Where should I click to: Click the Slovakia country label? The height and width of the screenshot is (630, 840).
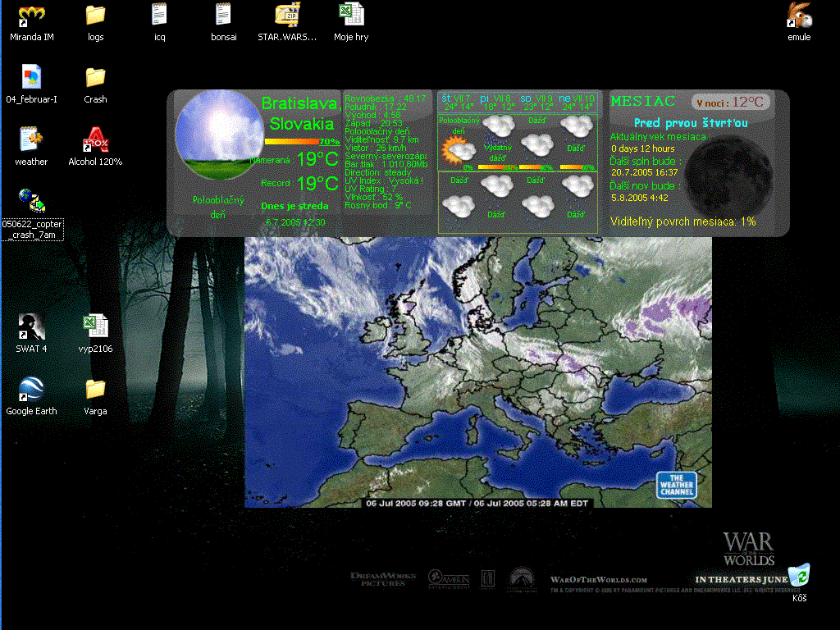302,124
